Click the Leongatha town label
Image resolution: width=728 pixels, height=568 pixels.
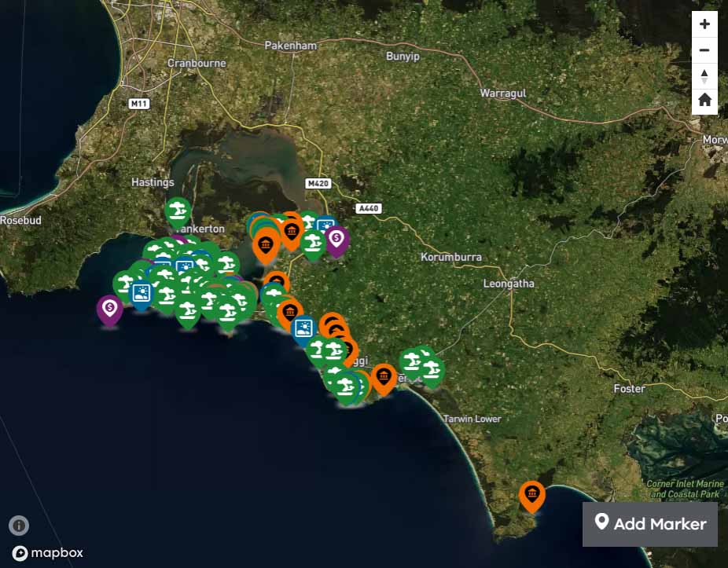coord(509,284)
